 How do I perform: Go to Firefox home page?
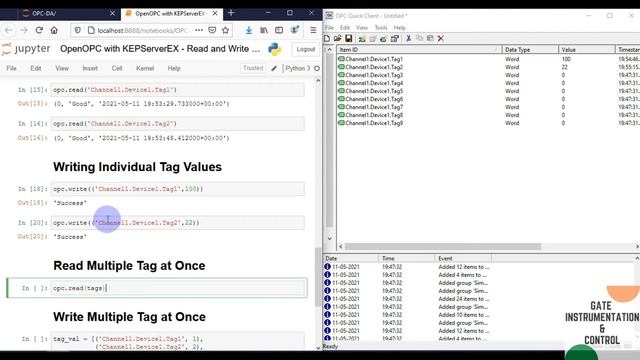coord(54,30)
